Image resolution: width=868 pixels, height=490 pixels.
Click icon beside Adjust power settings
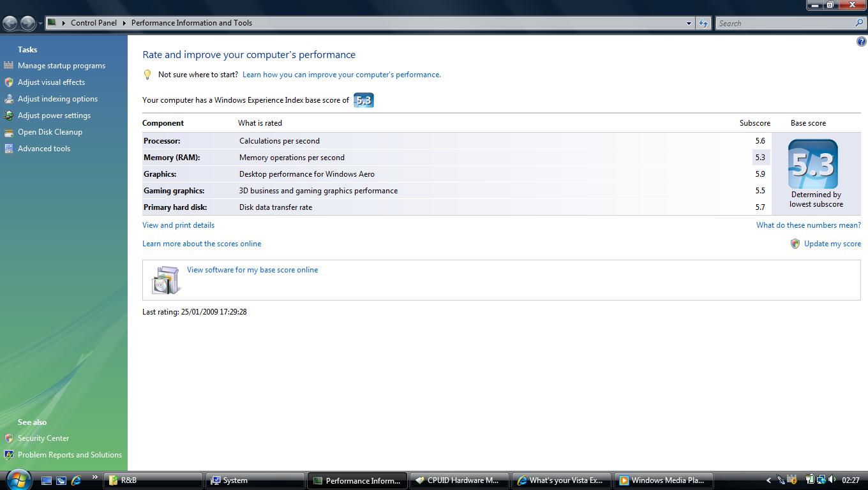[8, 115]
